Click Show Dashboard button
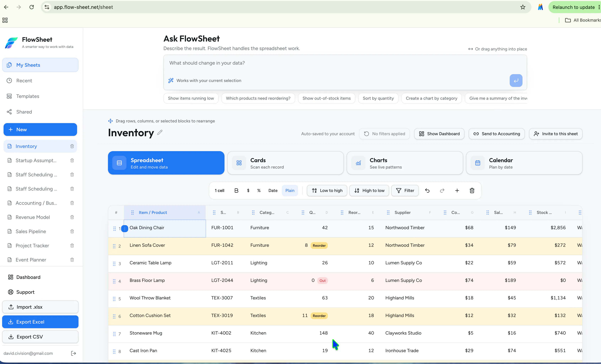 click(x=439, y=134)
